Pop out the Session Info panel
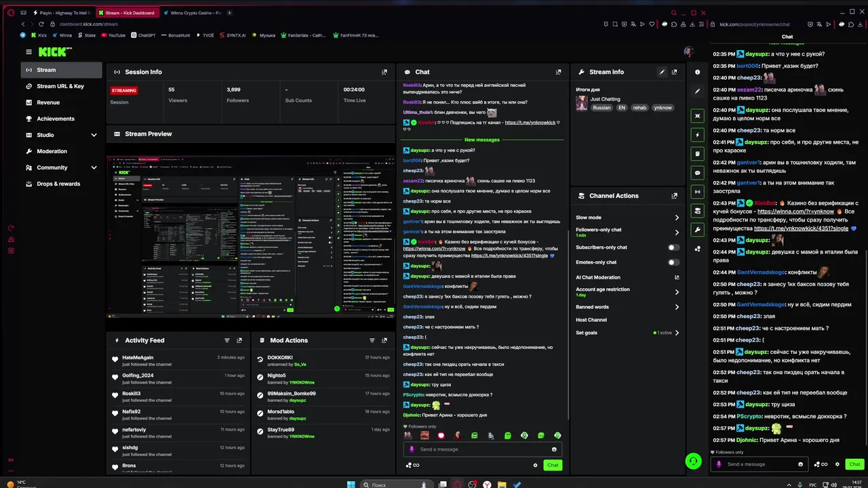 click(384, 72)
